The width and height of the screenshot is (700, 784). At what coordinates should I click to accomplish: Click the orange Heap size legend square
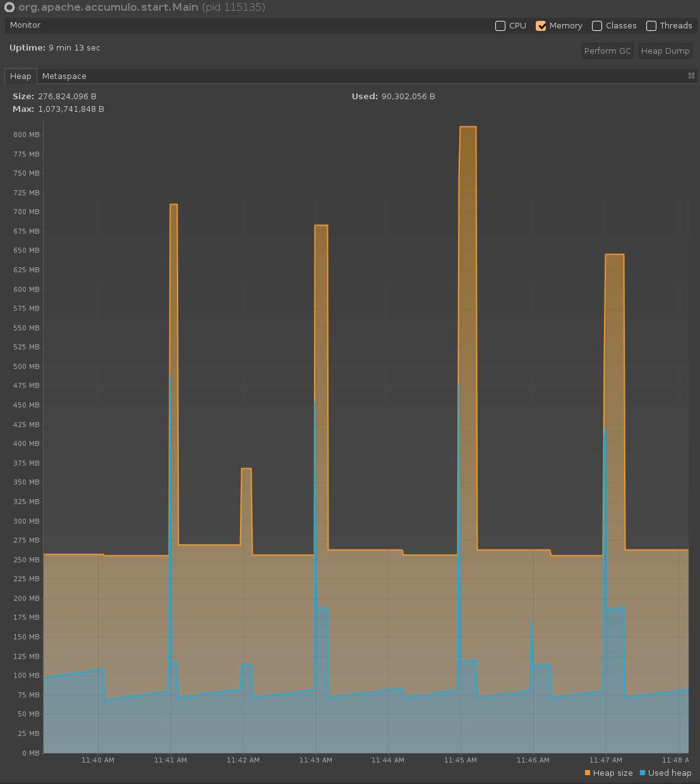(x=588, y=773)
